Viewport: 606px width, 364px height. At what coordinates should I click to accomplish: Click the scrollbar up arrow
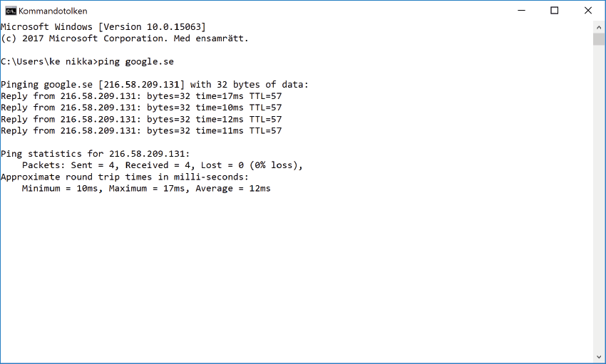point(599,27)
